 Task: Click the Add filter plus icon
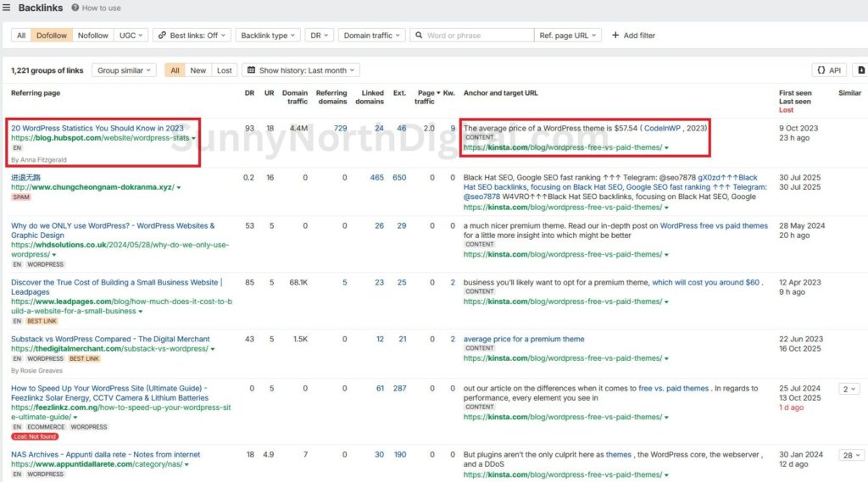pyautogui.click(x=615, y=36)
